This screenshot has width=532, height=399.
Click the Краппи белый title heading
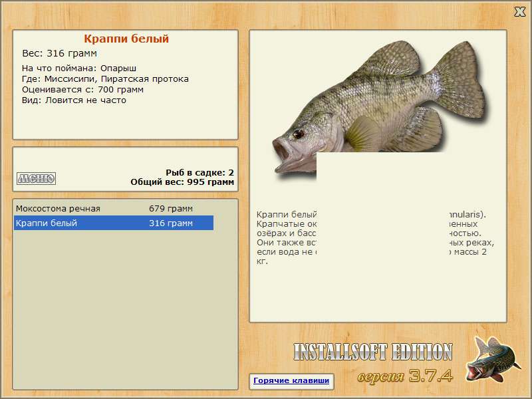(126, 39)
